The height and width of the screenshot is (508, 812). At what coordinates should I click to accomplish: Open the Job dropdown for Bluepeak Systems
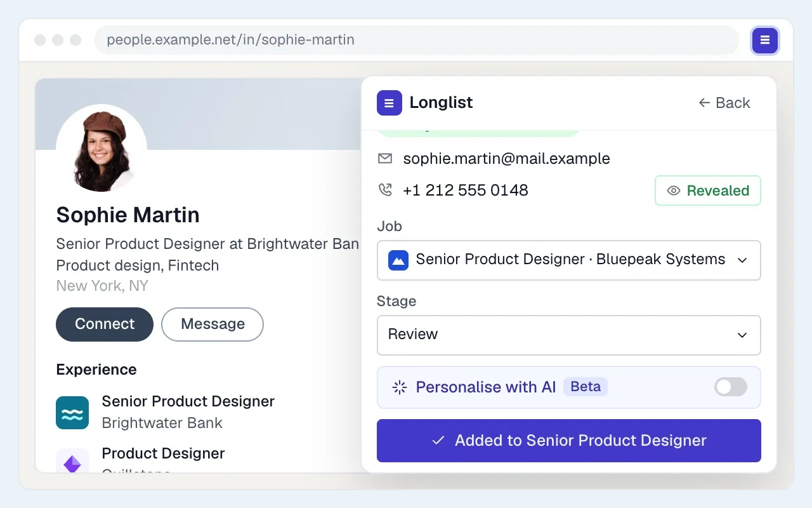point(569,260)
